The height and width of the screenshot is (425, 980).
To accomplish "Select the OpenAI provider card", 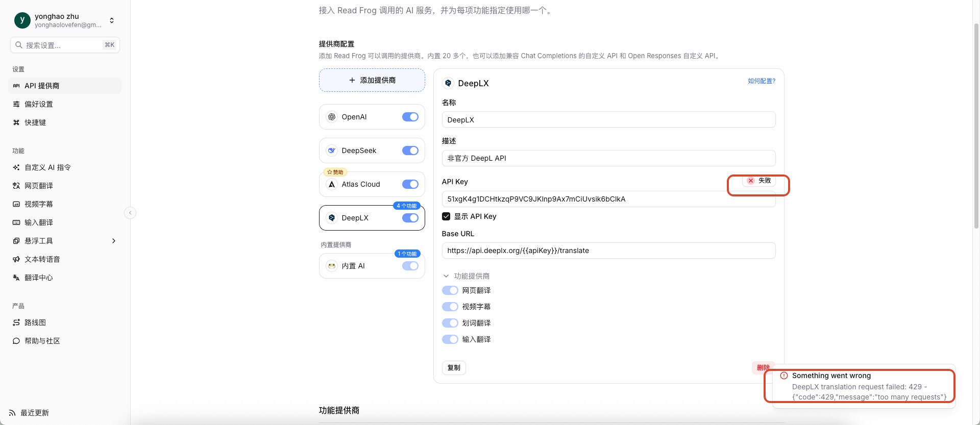I will 372,117.
